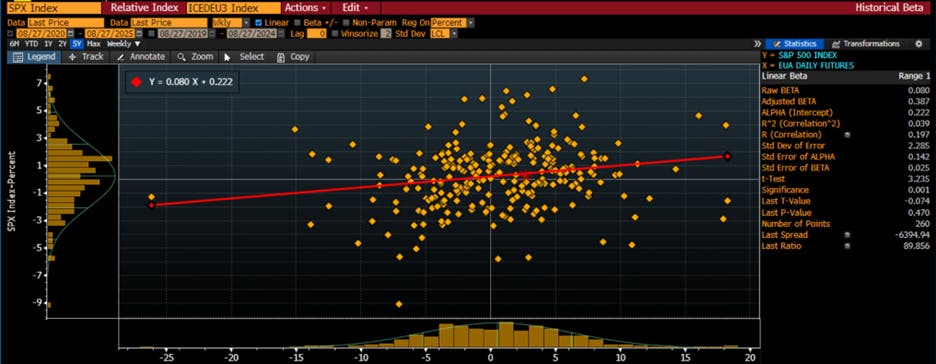
Task: Select the Significance row
Action: click(x=845, y=190)
